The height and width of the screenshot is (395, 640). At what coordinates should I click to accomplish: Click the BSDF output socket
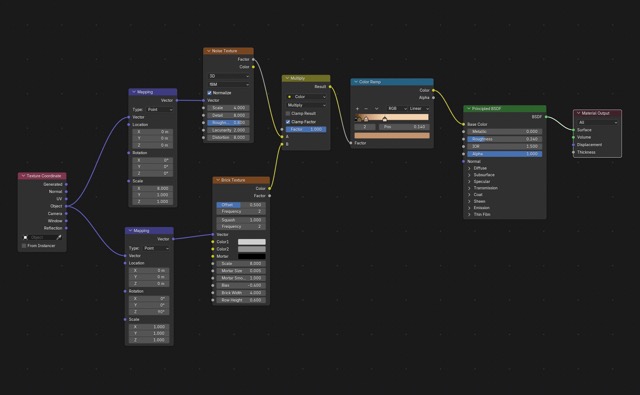pyautogui.click(x=546, y=117)
